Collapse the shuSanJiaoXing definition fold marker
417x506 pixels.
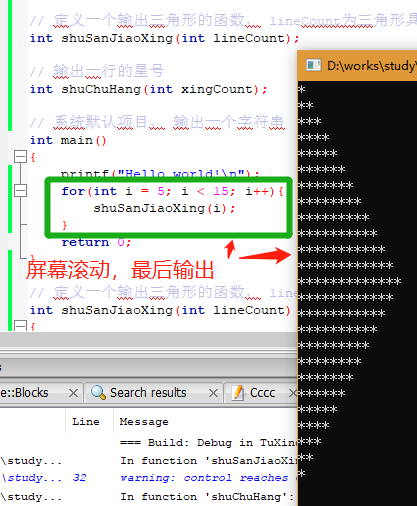click(20, 326)
